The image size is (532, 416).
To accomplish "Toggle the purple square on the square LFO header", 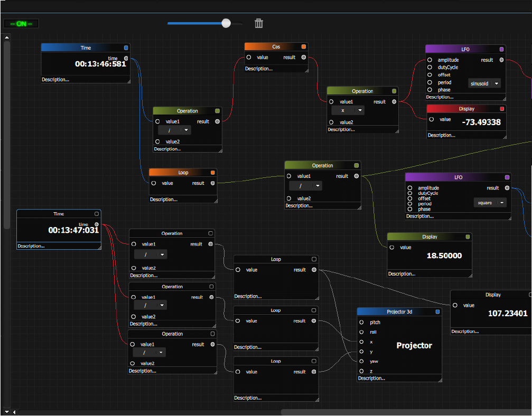I will (507, 177).
